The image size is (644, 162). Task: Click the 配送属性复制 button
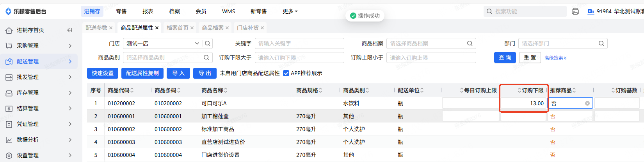142,73
